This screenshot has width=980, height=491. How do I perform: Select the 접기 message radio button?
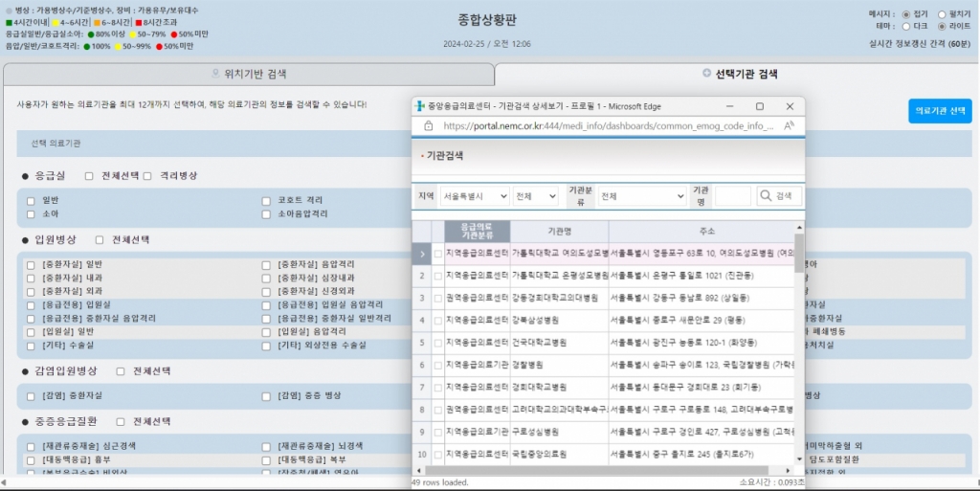905,14
